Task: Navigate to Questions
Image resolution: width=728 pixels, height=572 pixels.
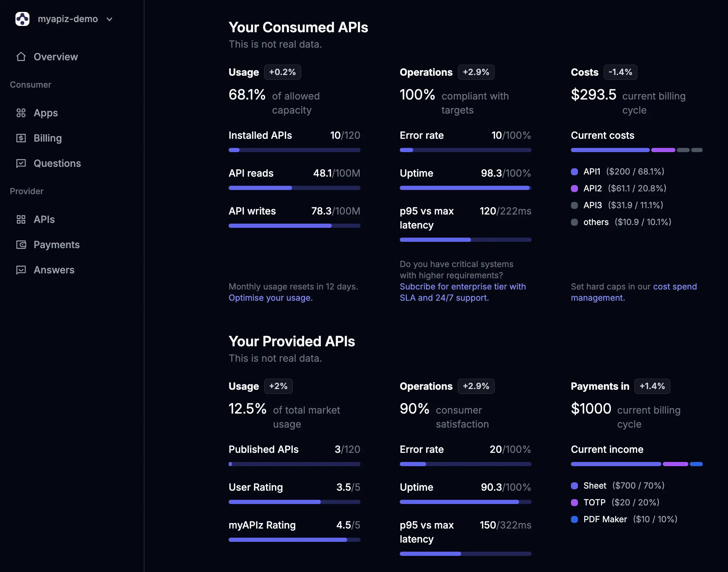Action: pyautogui.click(x=57, y=163)
